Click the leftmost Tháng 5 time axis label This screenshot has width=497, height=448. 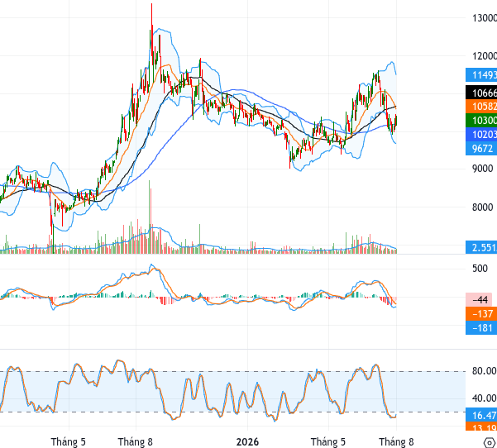[68, 441]
